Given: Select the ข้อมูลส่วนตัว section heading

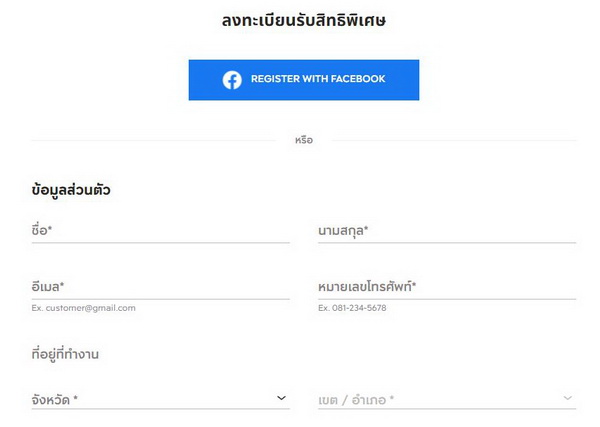Looking at the screenshot, I should point(71,190).
